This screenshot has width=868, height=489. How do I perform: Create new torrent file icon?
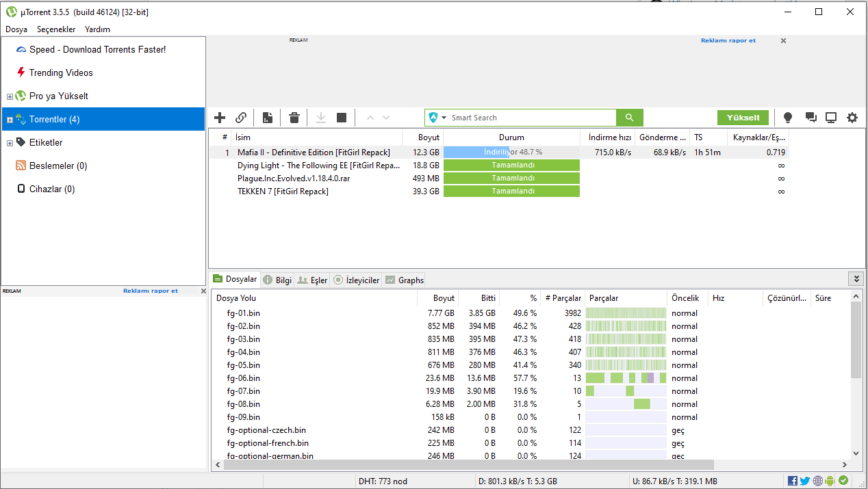click(x=267, y=118)
